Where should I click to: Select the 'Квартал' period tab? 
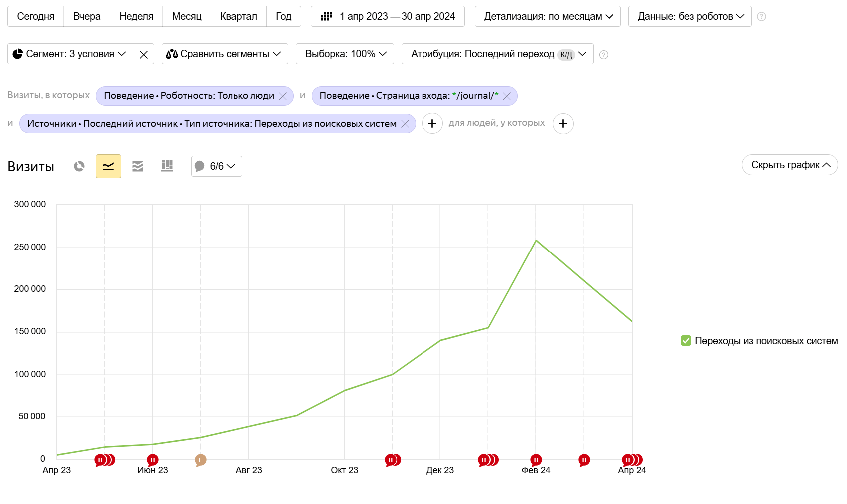[x=238, y=16]
